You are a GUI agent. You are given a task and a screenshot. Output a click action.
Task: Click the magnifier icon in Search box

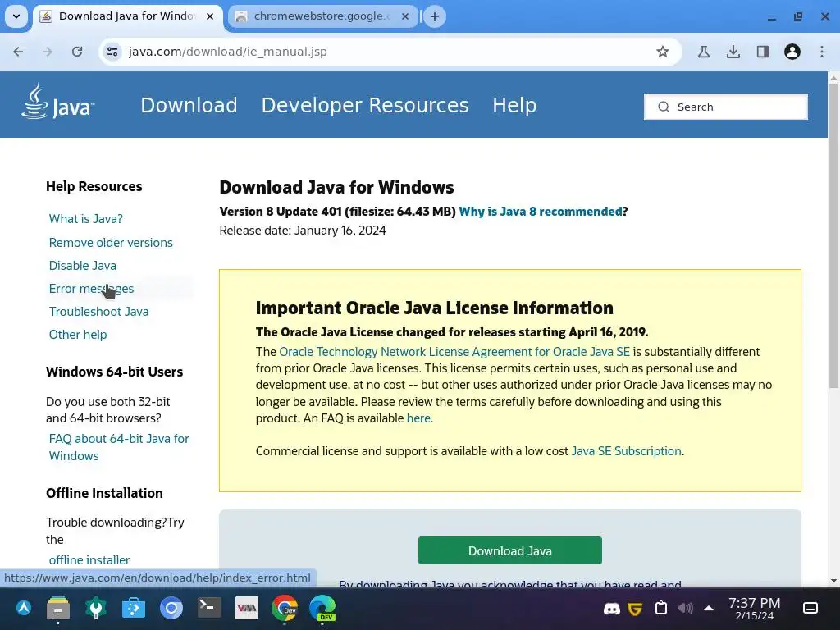(663, 107)
